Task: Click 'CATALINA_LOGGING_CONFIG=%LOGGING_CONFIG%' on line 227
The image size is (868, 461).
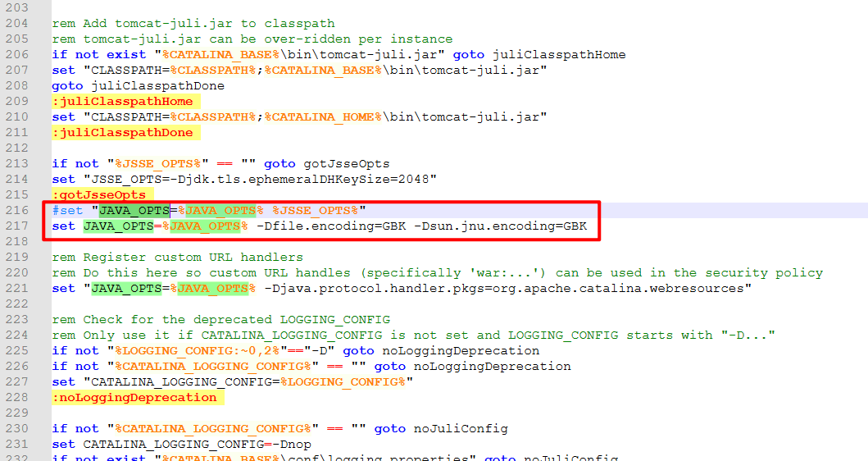Action: tap(248, 382)
